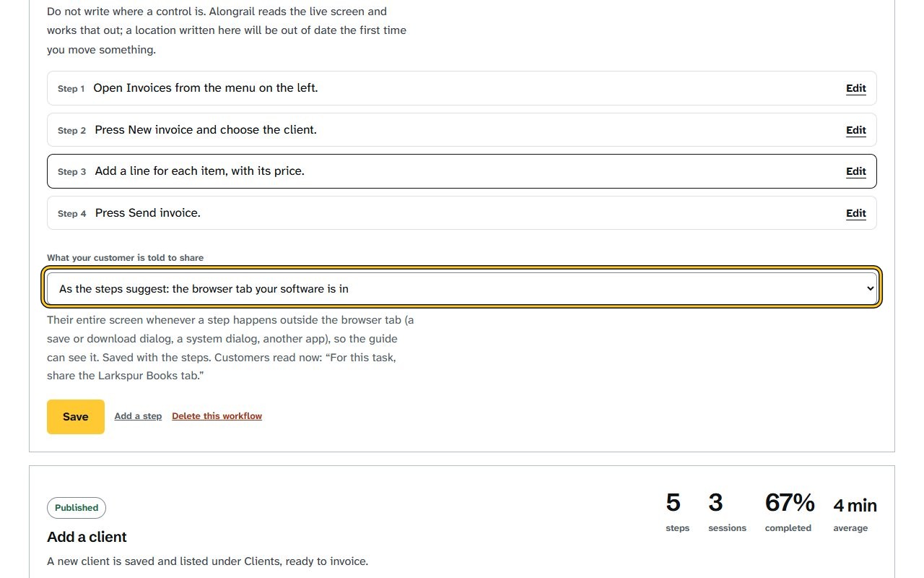Screen dimensions: 924x578
Task: Click the Published status badge
Action: [77, 508]
